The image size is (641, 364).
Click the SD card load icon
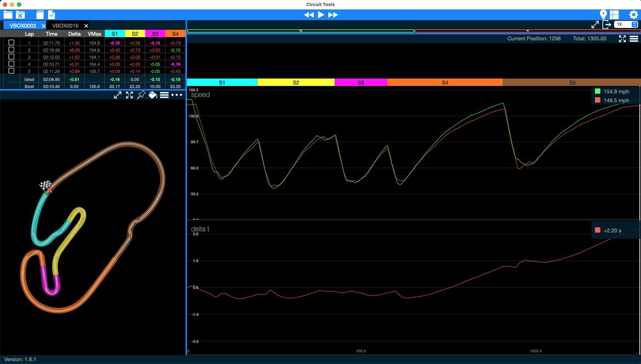click(x=40, y=15)
